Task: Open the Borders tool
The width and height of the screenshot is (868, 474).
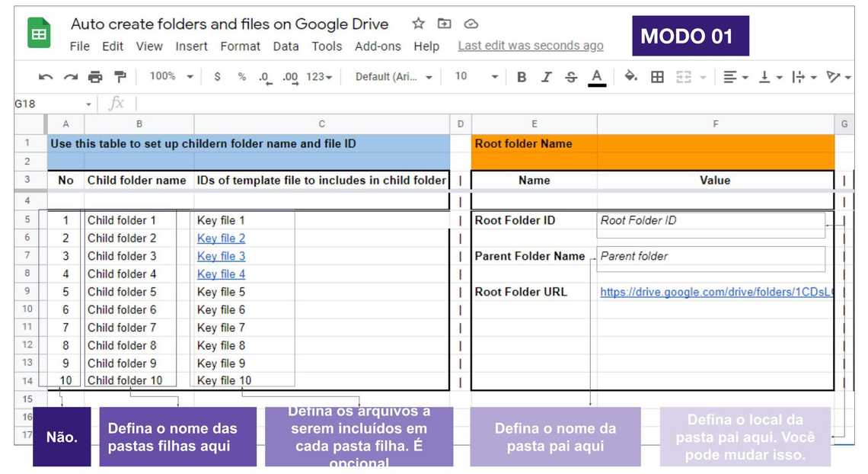Action: (x=657, y=77)
